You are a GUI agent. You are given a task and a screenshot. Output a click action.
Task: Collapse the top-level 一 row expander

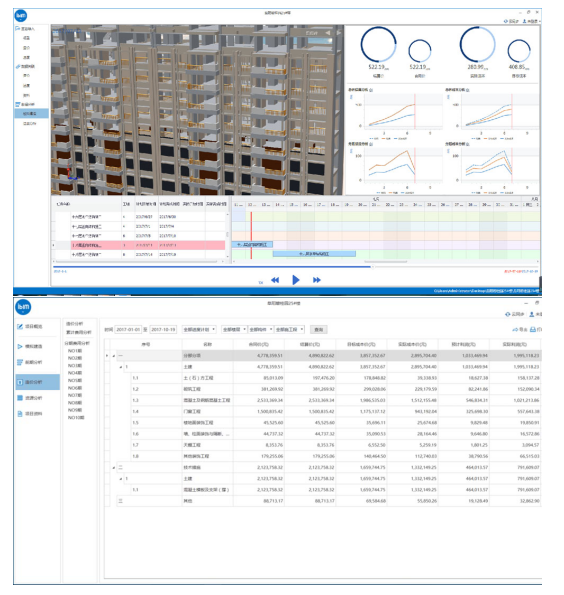[113, 356]
